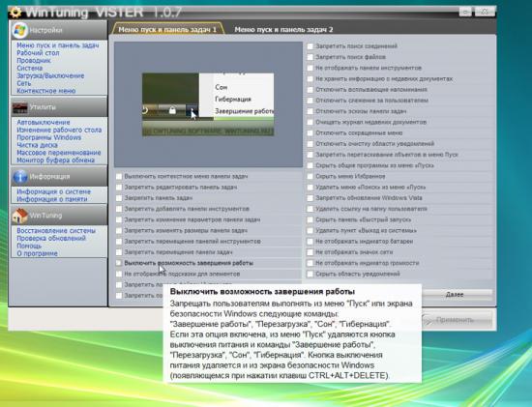This screenshot has height=407, width=532.
Task: Click the Утилиты section icon
Action: (x=19, y=107)
